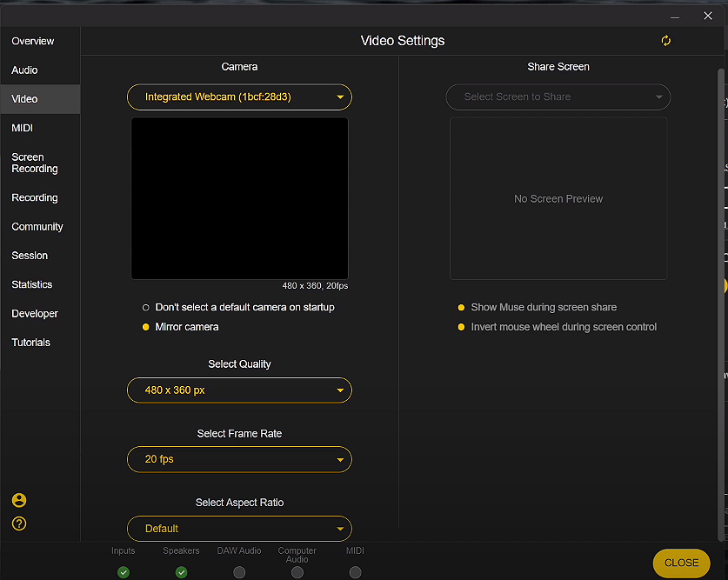728x580 pixels.
Task: Switch to the Community section
Action: 40,227
